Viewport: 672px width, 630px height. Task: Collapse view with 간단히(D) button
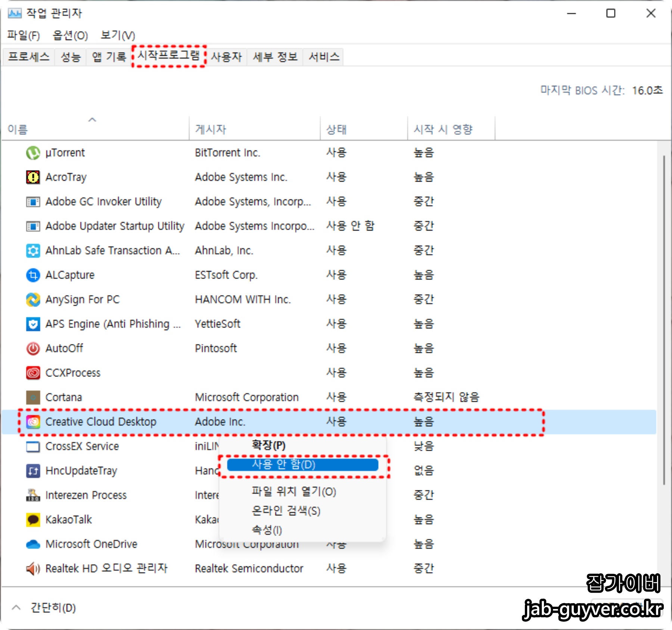point(44,608)
